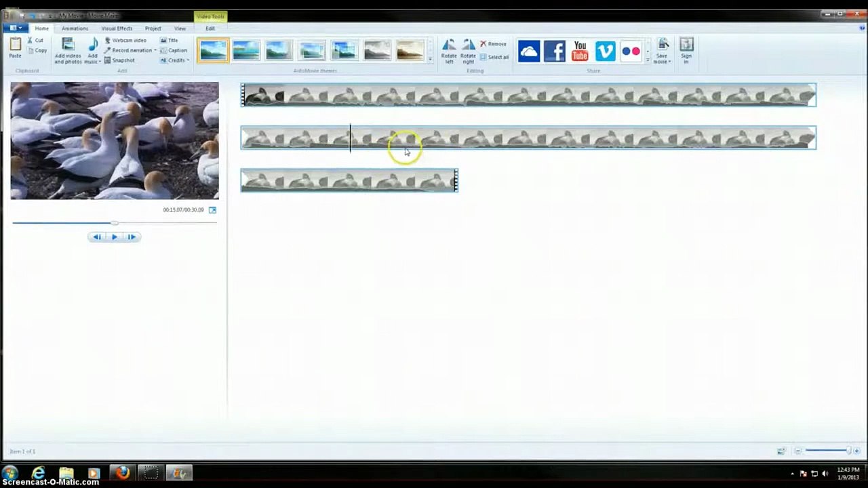Select the first timeline clip strip

tap(528, 95)
